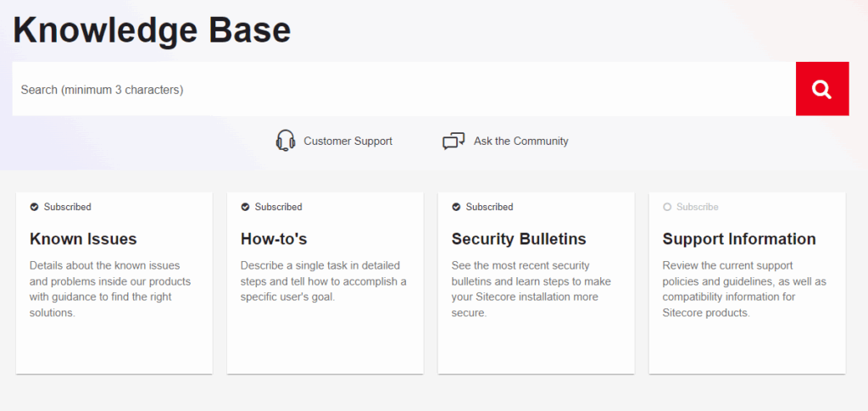Unsubscribe from Known Issues via Subscribed label
The width and height of the screenshot is (868, 411).
click(67, 207)
